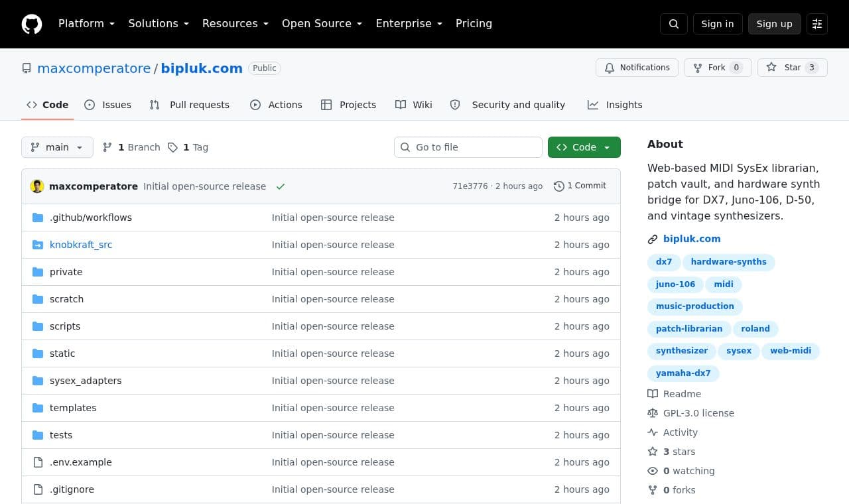Open the Security and quality tab
Screen dimensions: 849x504
point(508,105)
